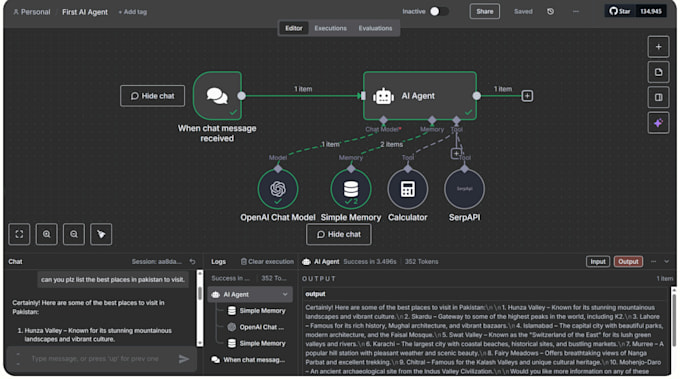Click the Success in 3.496s text
Viewport: 680px width, 379px height.
point(369,261)
